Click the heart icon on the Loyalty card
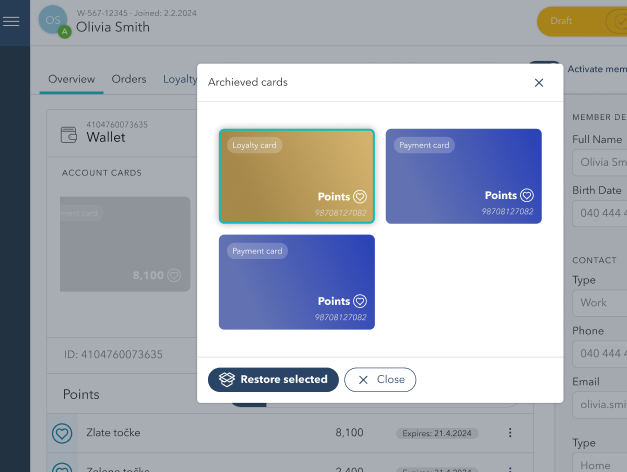This screenshot has height=472, width=627. click(360, 197)
